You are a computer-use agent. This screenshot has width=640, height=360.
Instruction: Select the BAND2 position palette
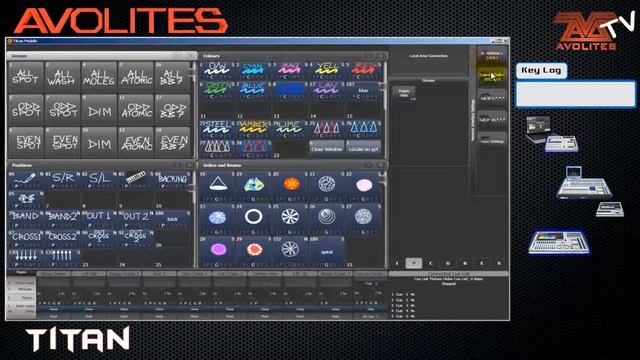pos(62,219)
